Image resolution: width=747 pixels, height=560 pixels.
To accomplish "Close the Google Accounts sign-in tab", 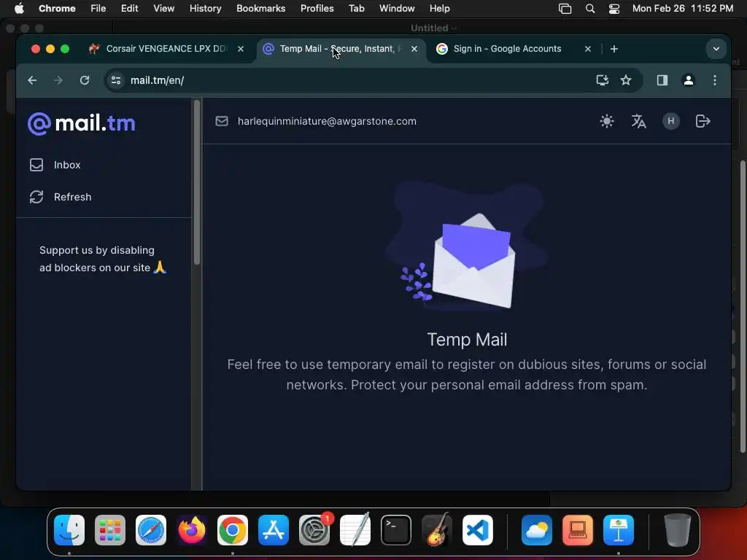I will [588, 49].
